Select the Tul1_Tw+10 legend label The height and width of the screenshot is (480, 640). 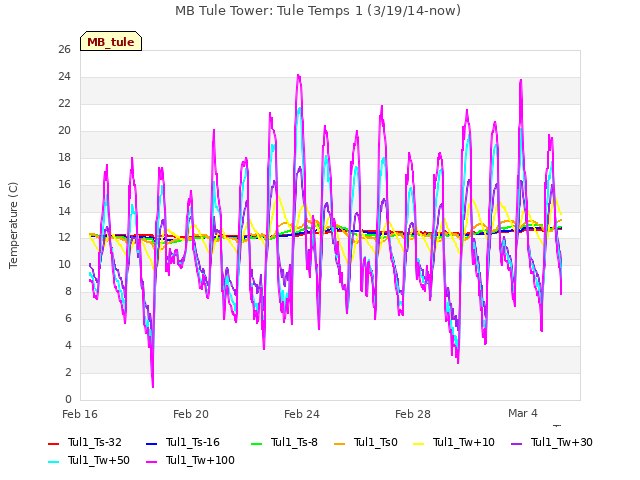(x=464, y=442)
